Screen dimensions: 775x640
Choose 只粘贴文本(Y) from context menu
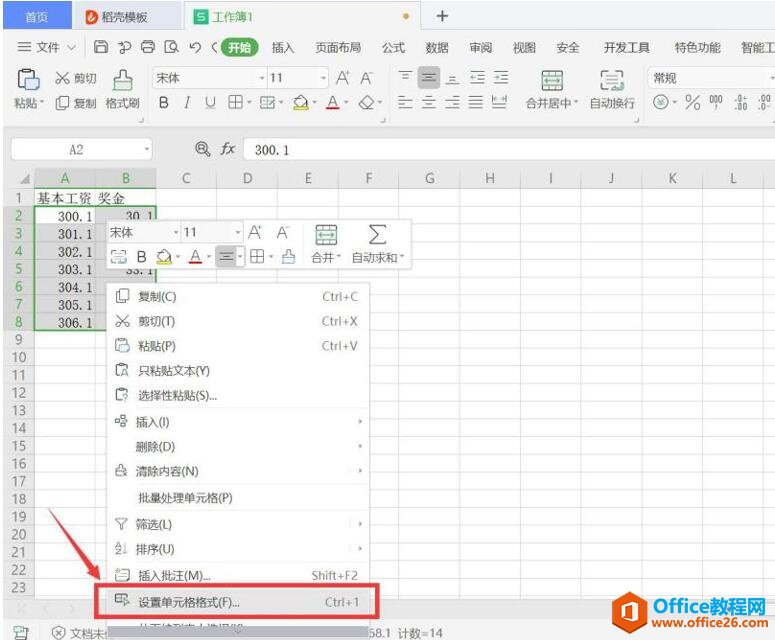coord(238,371)
